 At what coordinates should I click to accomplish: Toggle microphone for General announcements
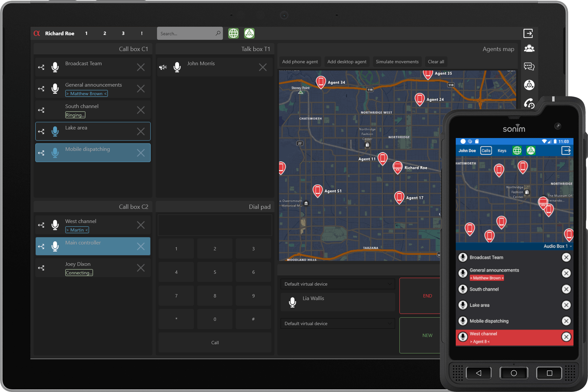55,89
